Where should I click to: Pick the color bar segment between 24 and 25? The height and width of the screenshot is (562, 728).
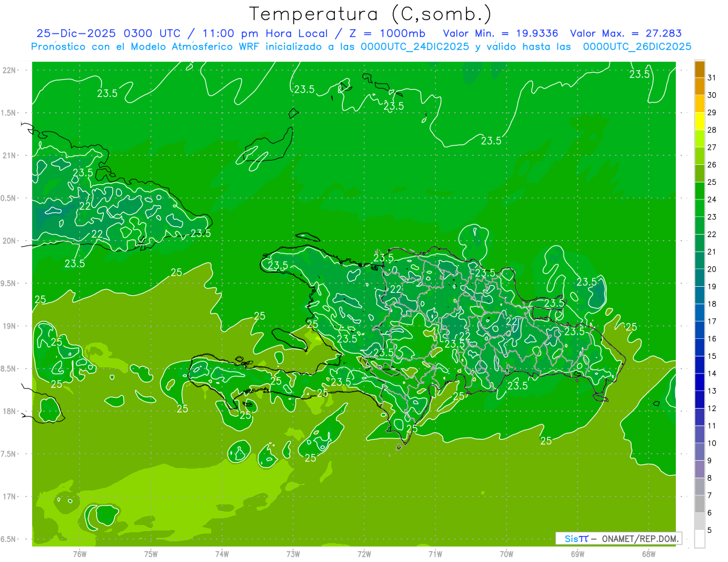click(x=699, y=190)
